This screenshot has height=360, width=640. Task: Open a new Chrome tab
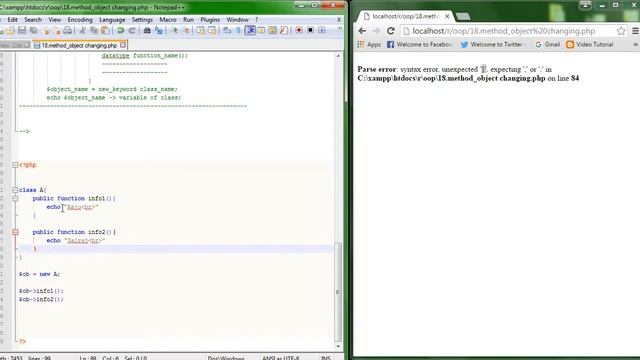click(x=463, y=16)
